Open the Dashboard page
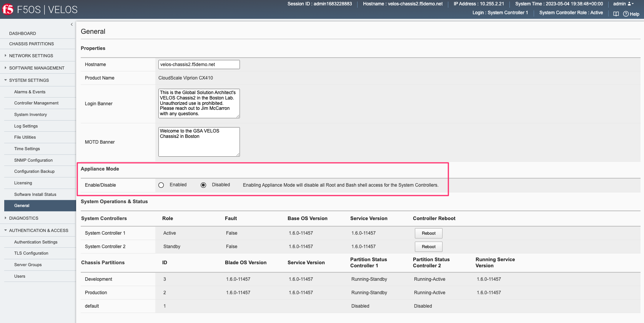The width and height of the screenshot is (644, 323). tap(23, 33)
